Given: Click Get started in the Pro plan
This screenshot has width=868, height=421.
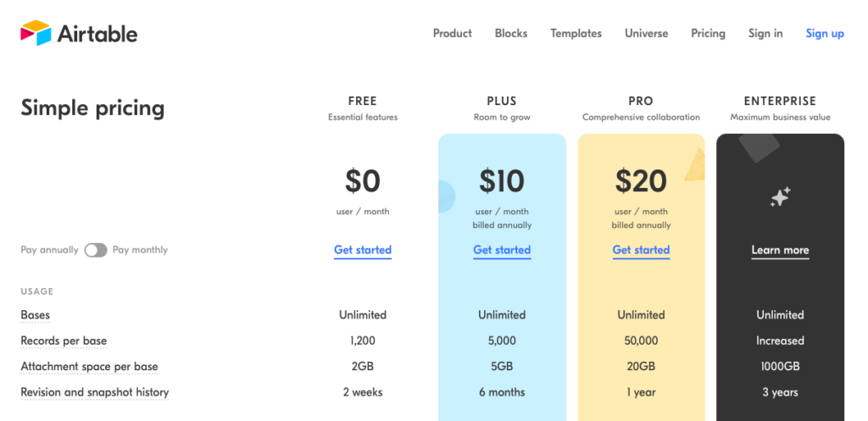Looking at the screenshot, I should coord(641,250).
